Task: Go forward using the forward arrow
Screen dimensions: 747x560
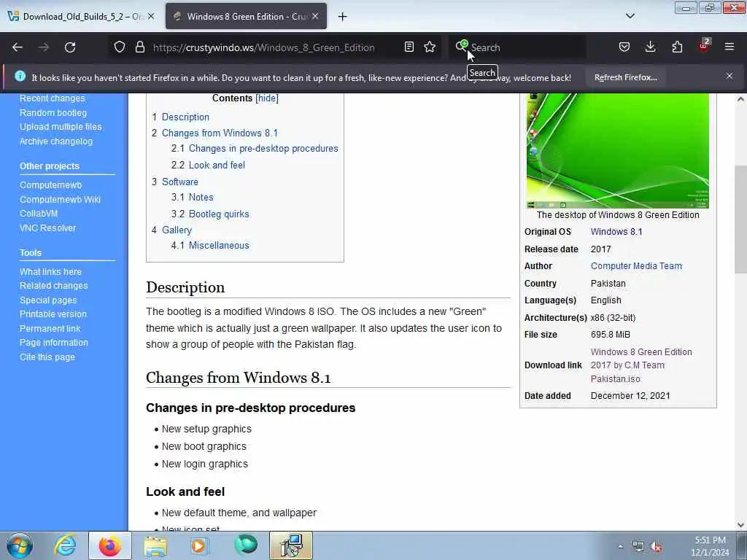Action: pos(43,47)
